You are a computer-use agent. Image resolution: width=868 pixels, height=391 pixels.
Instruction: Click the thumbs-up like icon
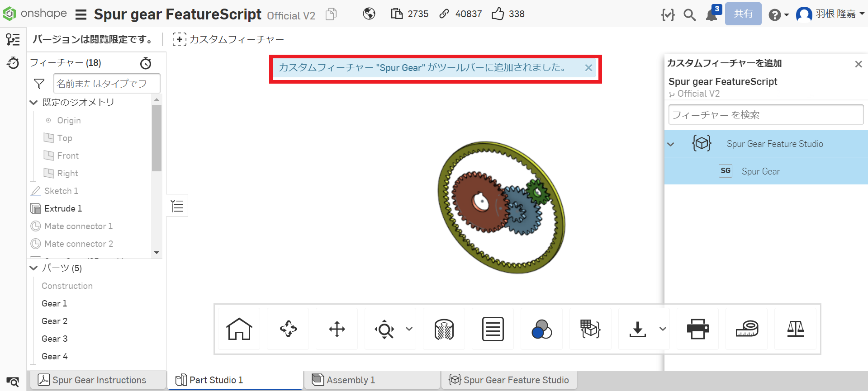click(x=498, y=14)
